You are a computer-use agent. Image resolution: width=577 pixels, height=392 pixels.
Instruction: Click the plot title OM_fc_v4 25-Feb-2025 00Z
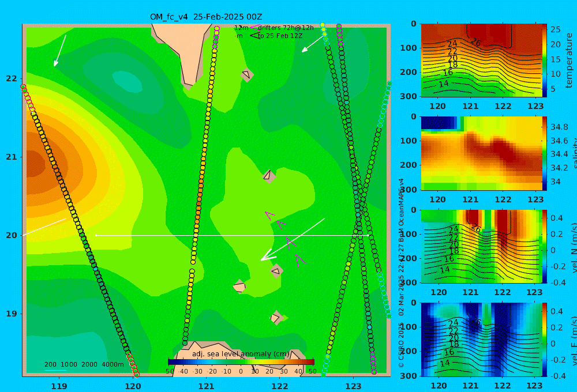pyautogui.click(x=206, y=17)
